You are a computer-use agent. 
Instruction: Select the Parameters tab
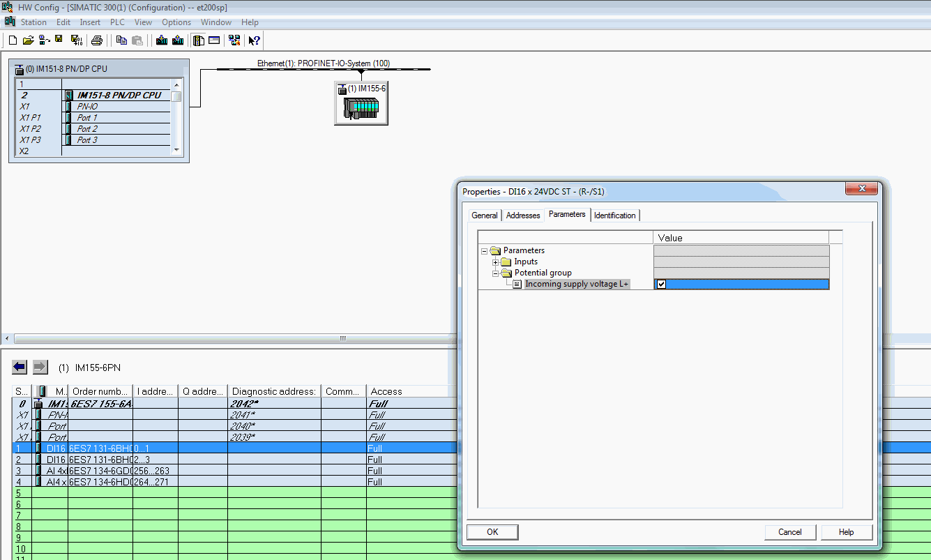(x=567, y=214)
